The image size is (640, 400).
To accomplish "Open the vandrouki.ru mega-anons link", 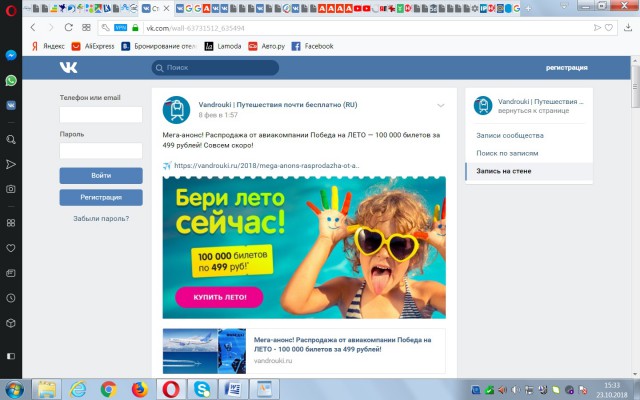I will (x=267, y=165).
